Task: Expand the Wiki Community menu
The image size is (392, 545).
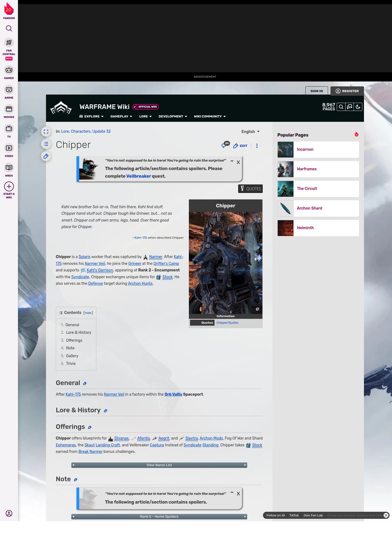Action: 210,116
